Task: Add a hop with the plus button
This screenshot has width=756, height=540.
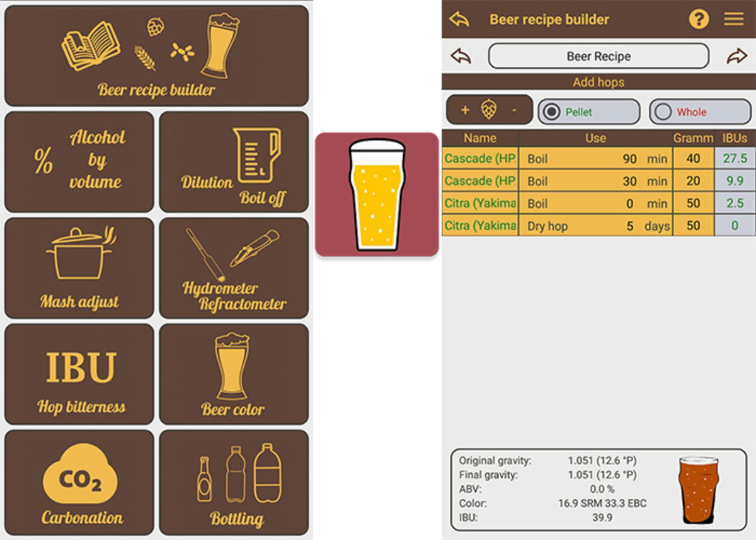Action: point(464,110)
